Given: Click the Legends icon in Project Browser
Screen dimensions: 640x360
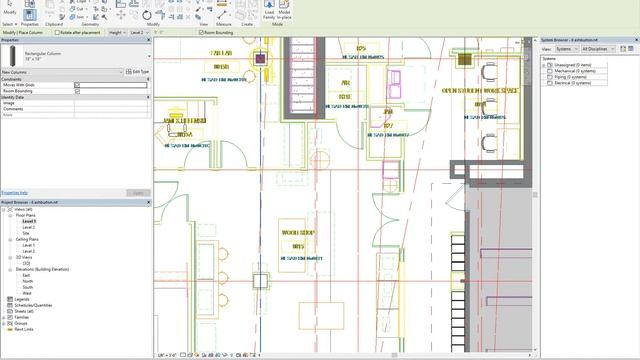Looking at the screenshot, I should [x=10, y=299].
